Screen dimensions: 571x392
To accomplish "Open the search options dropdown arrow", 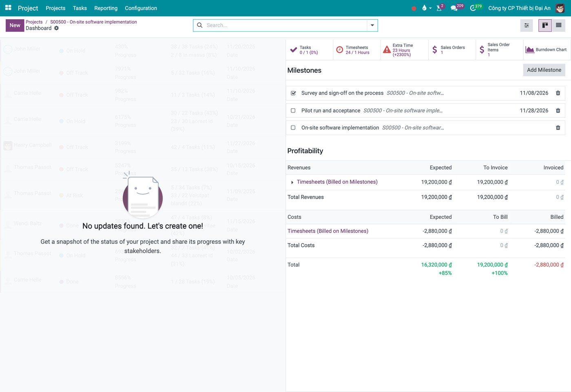I will coord(372,25).
